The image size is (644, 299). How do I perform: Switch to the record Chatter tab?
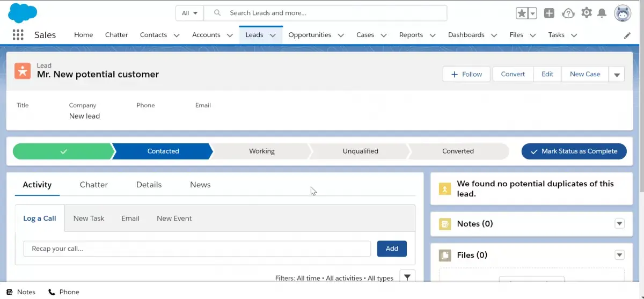[x=94, y=185]
